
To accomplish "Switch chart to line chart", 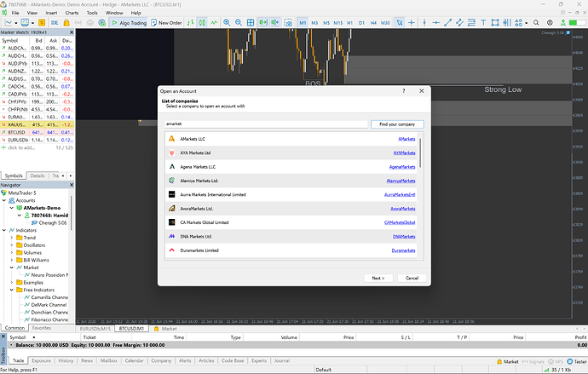I will [x=214, y=23].
